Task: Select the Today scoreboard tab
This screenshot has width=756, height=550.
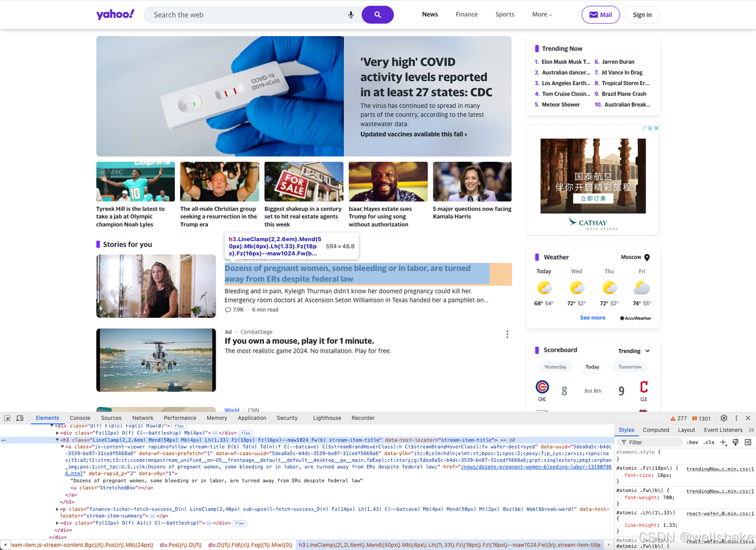Action: 592,367
